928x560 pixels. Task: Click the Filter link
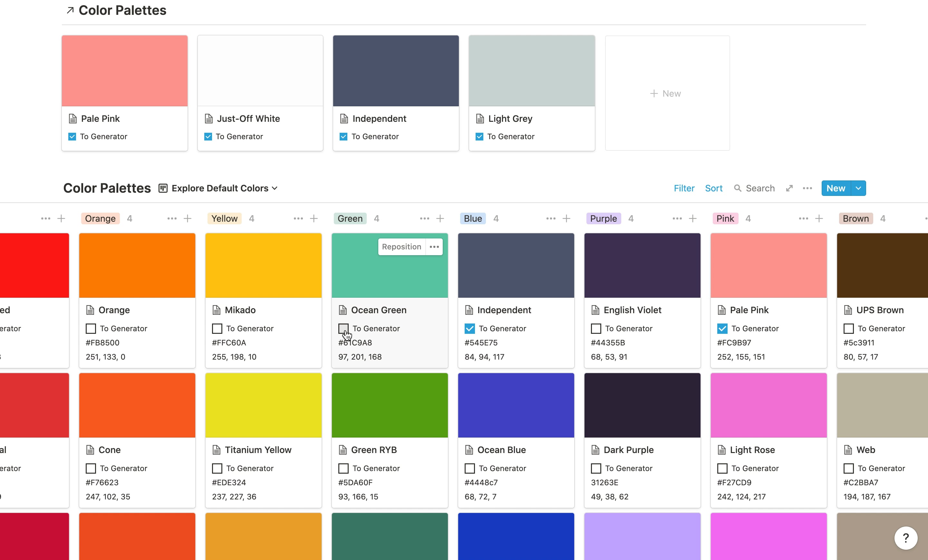point(684,188)
